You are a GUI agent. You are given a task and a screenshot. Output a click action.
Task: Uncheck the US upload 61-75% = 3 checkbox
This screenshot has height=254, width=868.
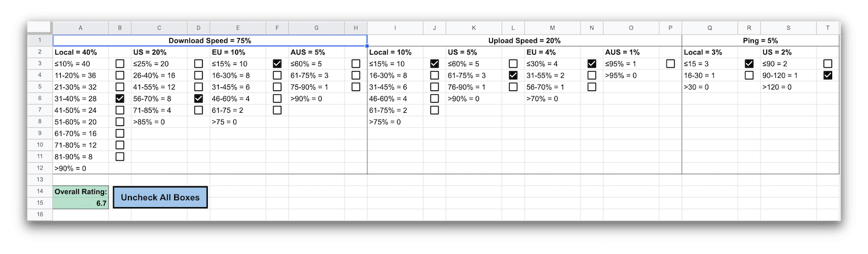tap(513, 75)
